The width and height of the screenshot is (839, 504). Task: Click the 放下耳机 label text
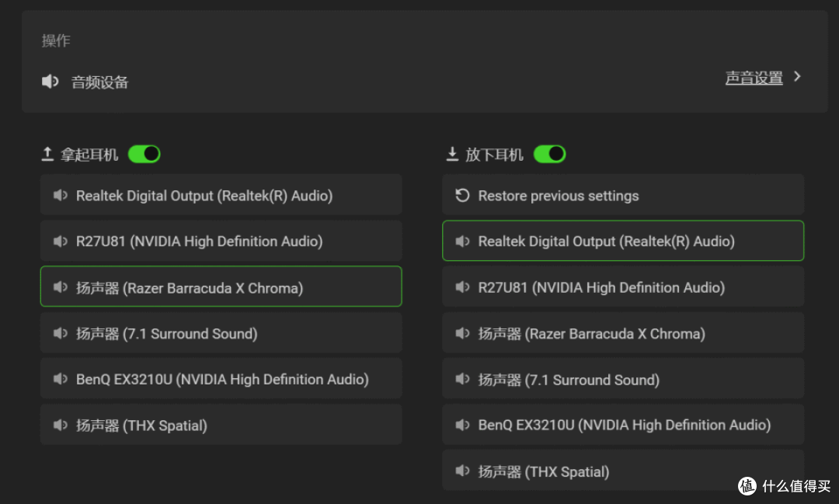[x=494, y=155]
